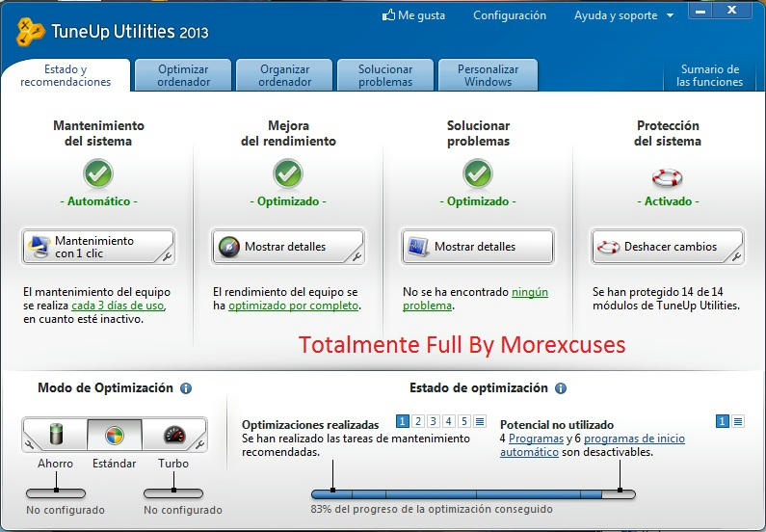Open Configuración in the top bar

510,15
